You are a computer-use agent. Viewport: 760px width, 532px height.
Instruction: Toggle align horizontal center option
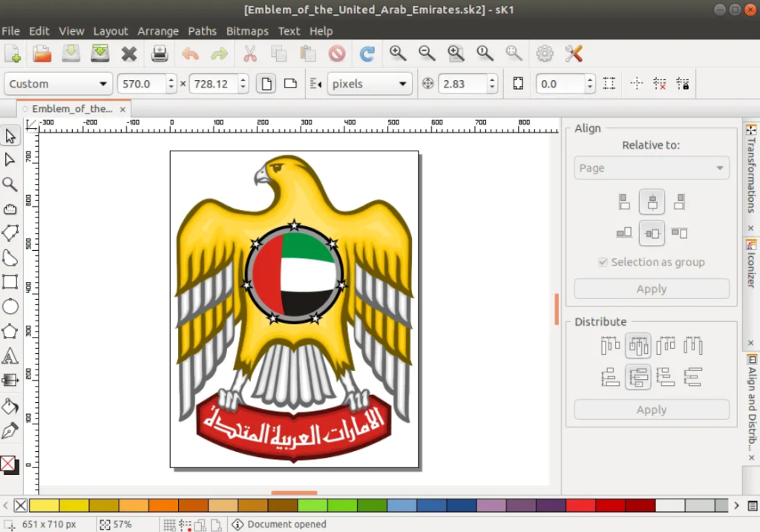click(x=652, y=202)
